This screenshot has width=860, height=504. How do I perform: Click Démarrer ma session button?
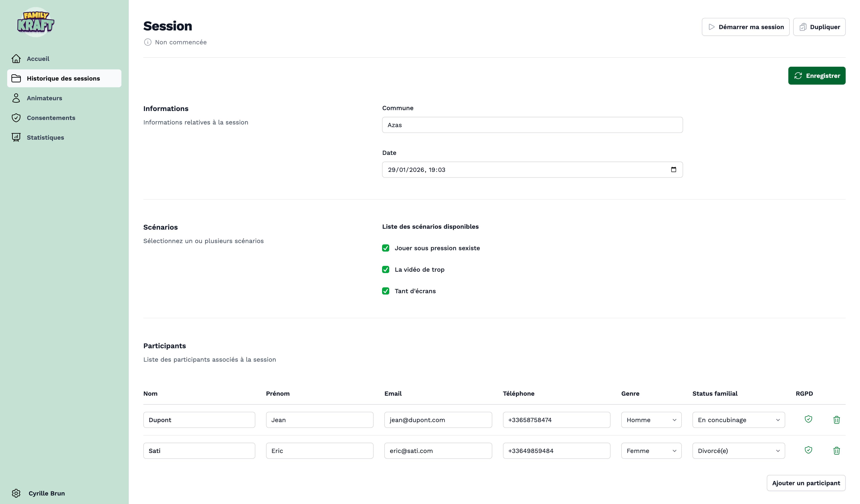pos(745,27)
